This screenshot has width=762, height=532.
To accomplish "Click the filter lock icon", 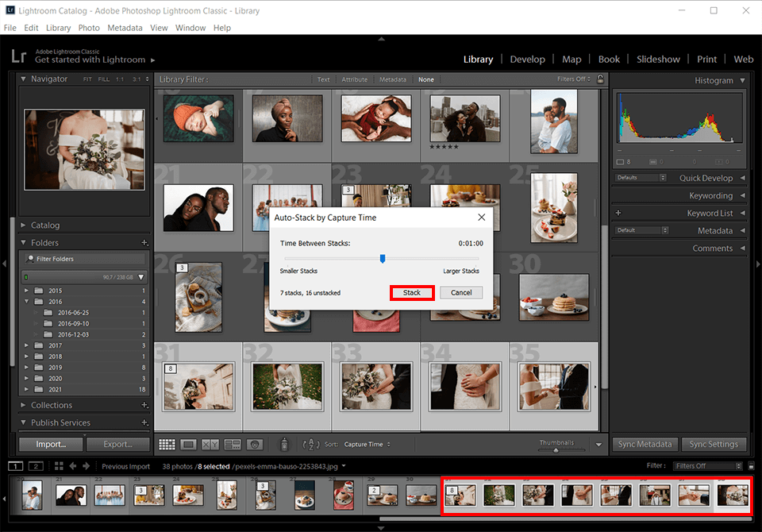I will coord(600,79).
